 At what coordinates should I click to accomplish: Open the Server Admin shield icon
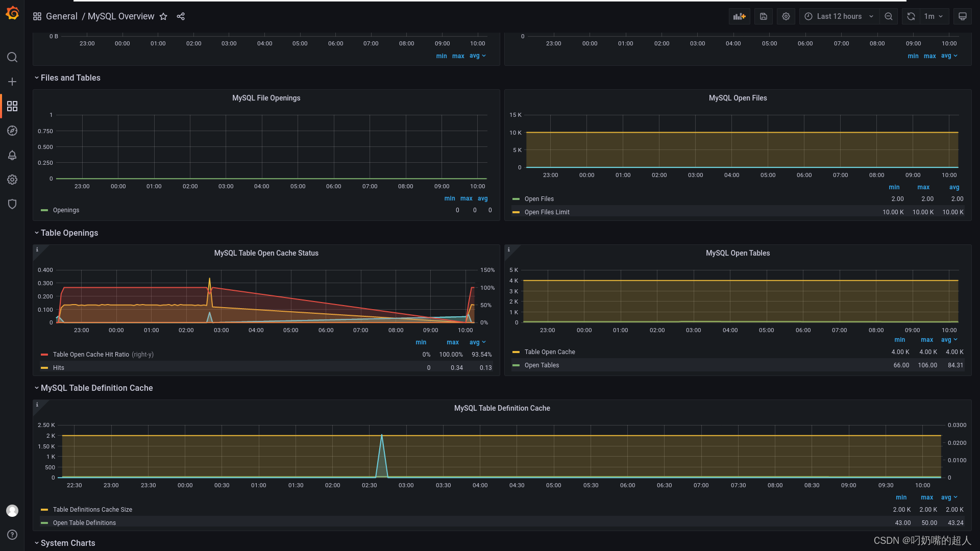click(x=12, y=204)
